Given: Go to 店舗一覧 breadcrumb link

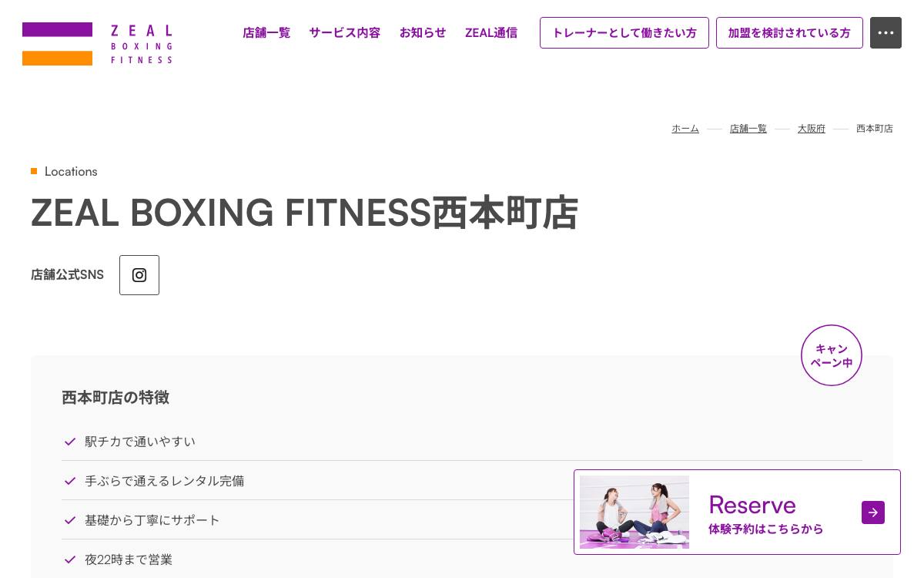Looking at the screenshot, I should tap(748, 129).
